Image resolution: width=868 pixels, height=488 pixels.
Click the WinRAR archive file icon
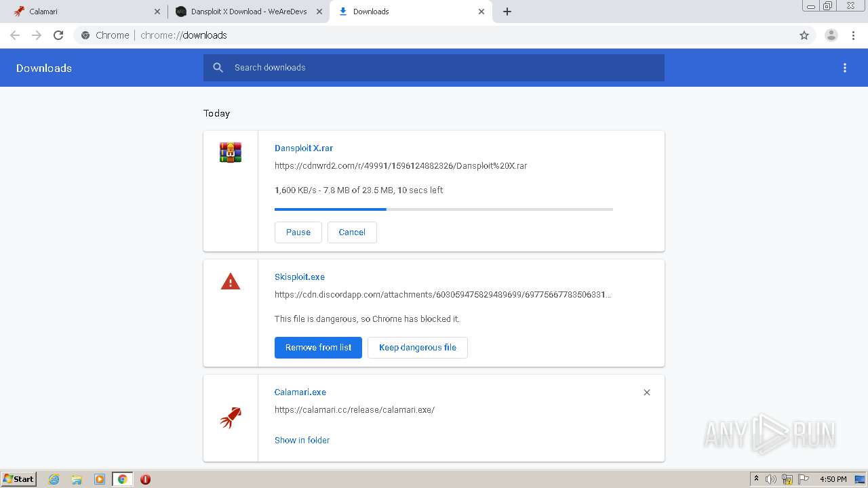231,152
